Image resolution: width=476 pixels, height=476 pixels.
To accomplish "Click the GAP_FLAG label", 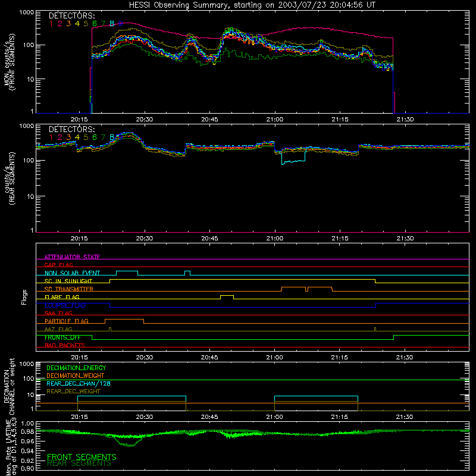I will pos(58,265).
